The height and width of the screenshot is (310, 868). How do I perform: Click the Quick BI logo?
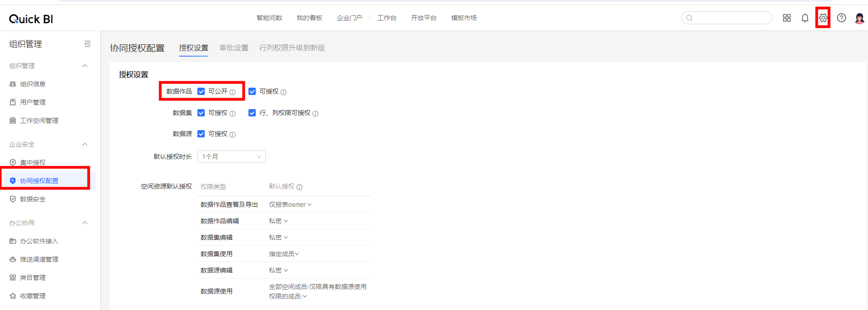pos(31,19)
